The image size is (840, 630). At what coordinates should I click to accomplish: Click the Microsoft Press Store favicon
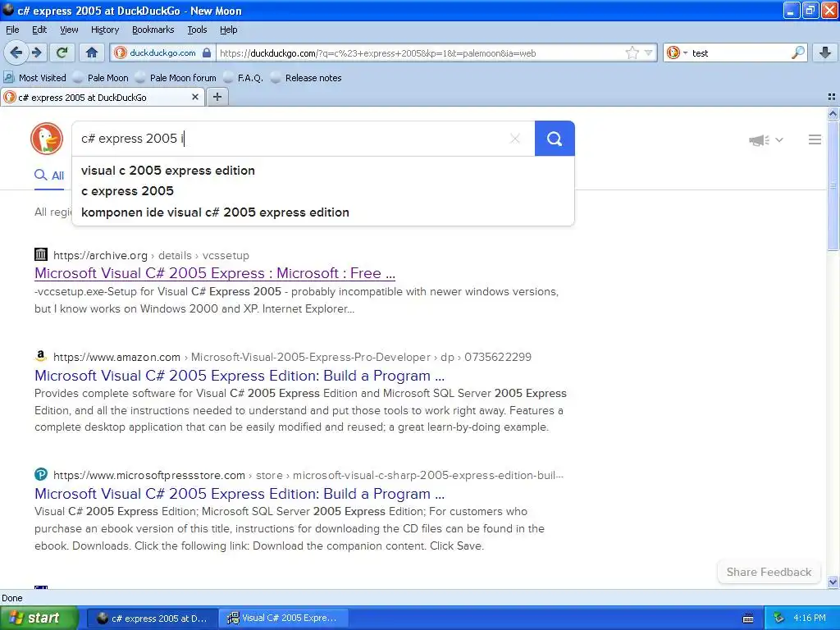coord(41,474)
